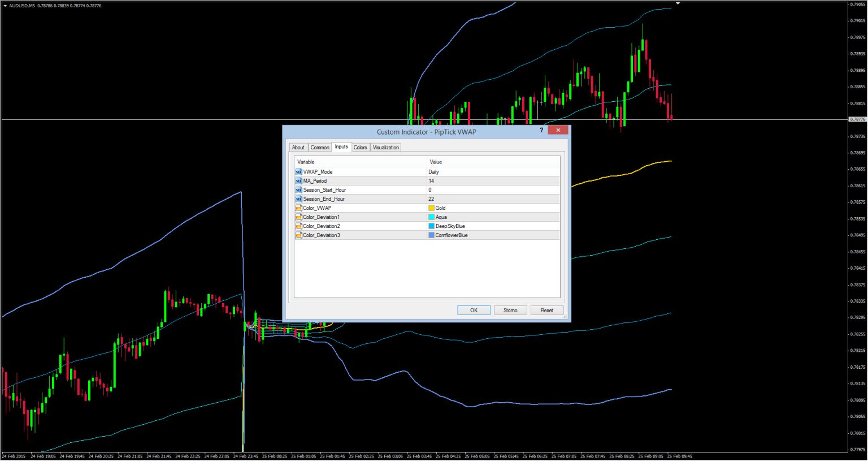The height and width of the screenshot is (461, 868).
Task: Click the numeric icon next to Session_Start_Hour
Action: point(298,189)
